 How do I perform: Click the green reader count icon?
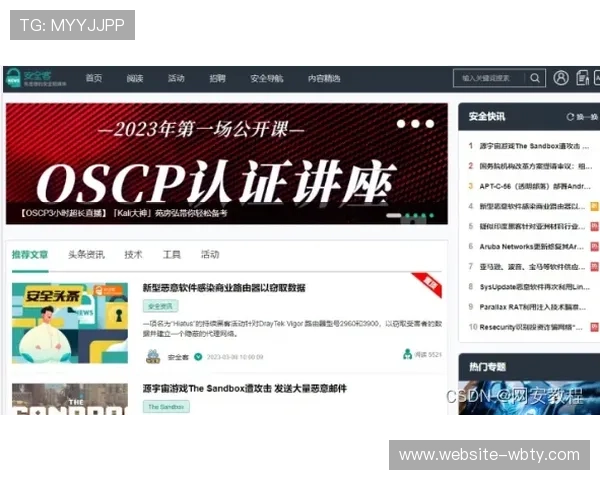point(407,354)
